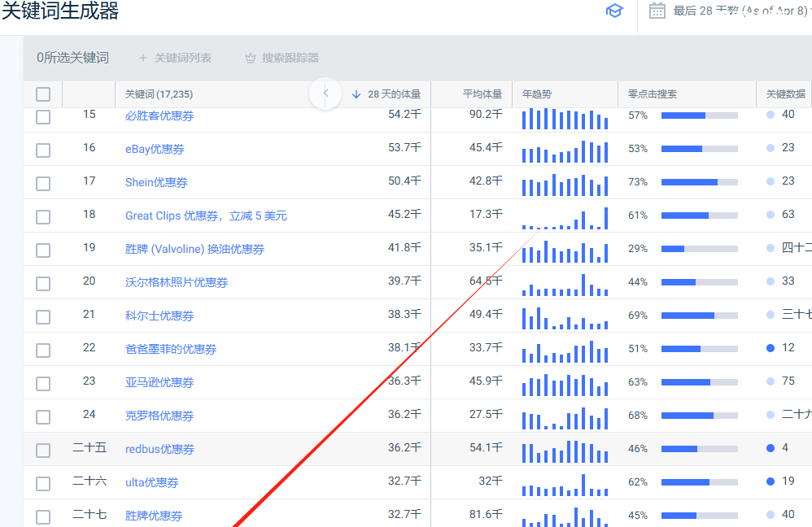This screenshot has width=812, height=527.
Task: Open the calendar date range icon
Action: 657,11
